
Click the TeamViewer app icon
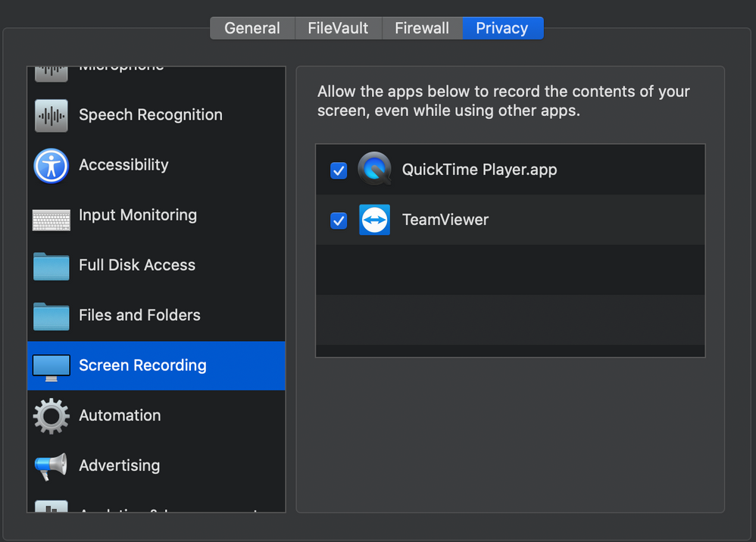pos(375,220)
